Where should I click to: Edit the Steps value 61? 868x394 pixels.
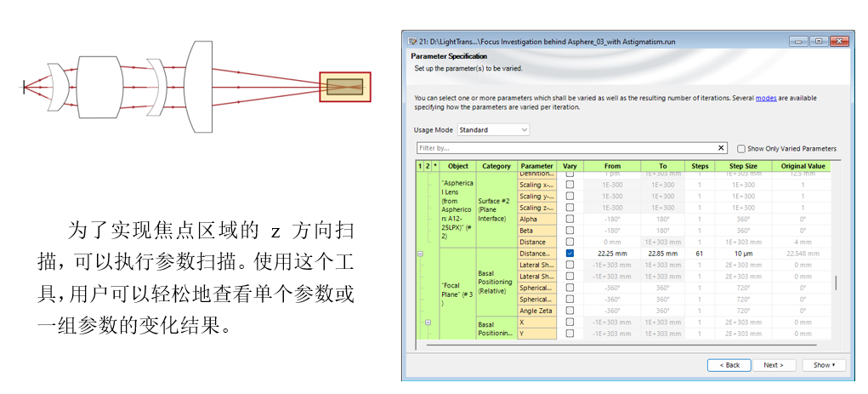coord(700,254)
